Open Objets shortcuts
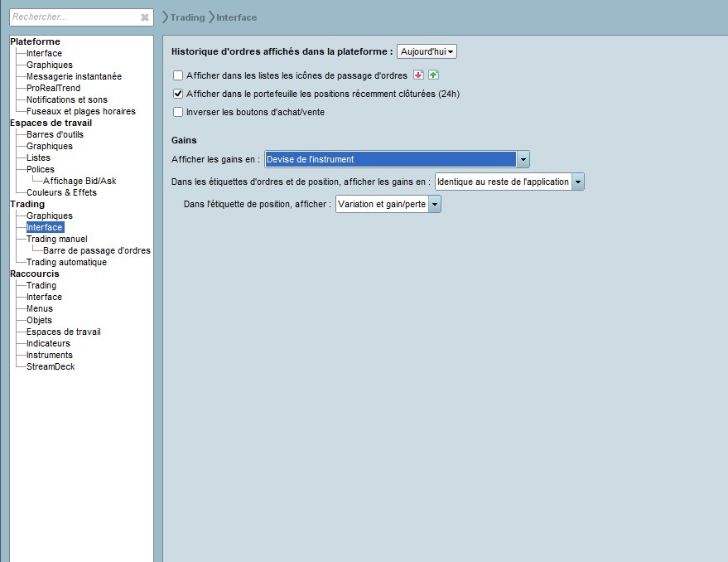Image resolution: width=728 pixels, height=562 pixels. [39, 320]
